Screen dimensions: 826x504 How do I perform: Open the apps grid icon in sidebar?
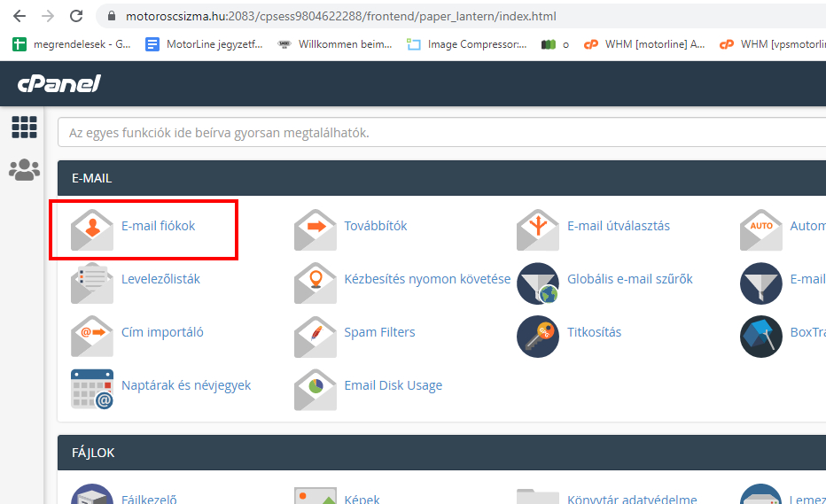pos(24,127)
